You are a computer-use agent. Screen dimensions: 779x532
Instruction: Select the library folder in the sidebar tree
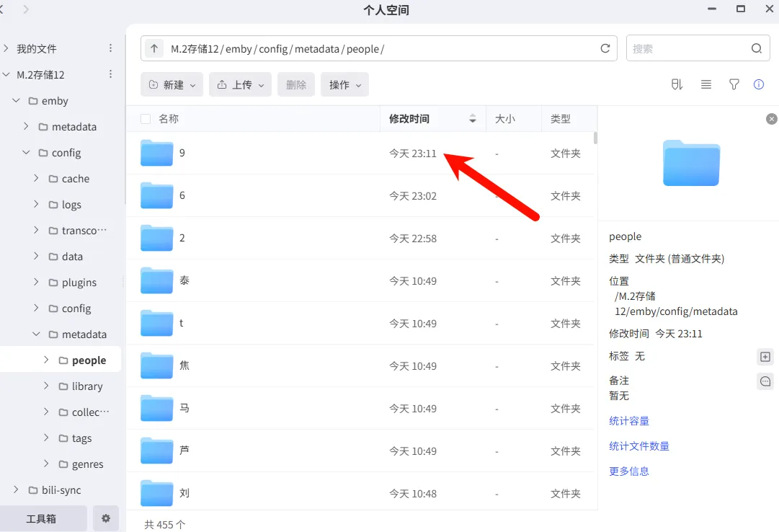point(87,386)
